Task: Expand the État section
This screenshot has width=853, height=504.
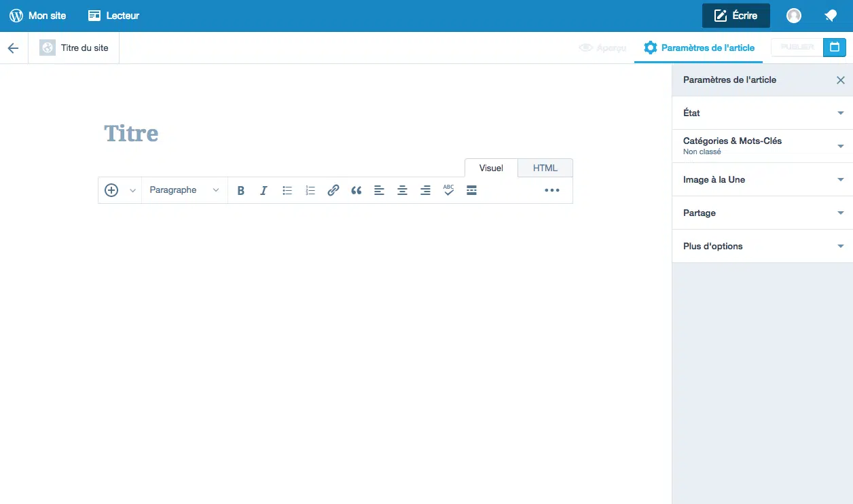Action: pyautogui.click(x=762, y=113)
